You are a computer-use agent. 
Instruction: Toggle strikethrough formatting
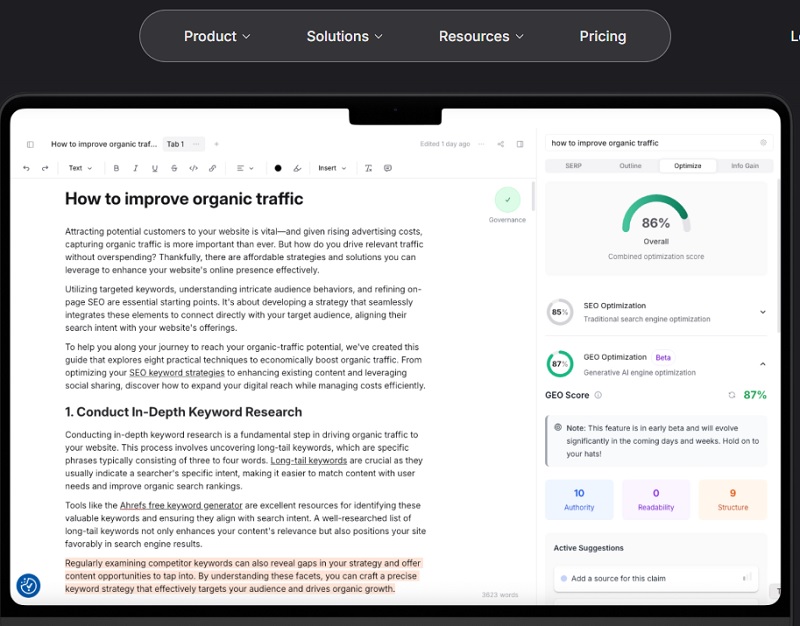pos(174,168)
